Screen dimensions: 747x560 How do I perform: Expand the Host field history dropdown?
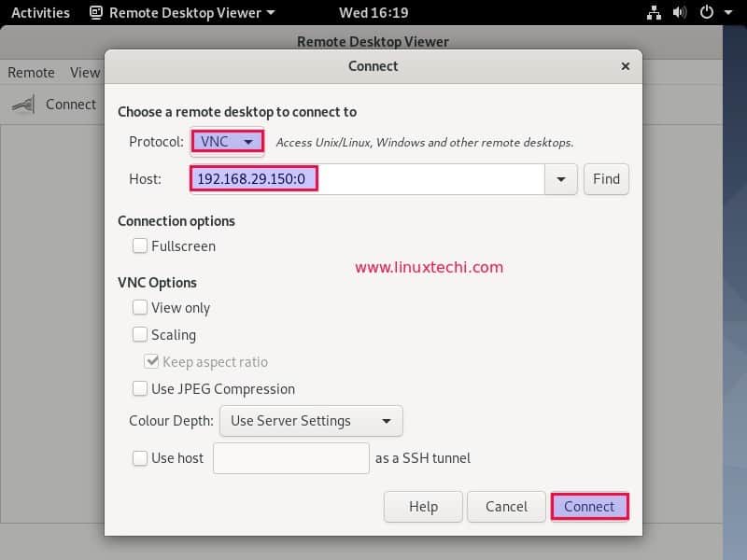coord(562,179)
